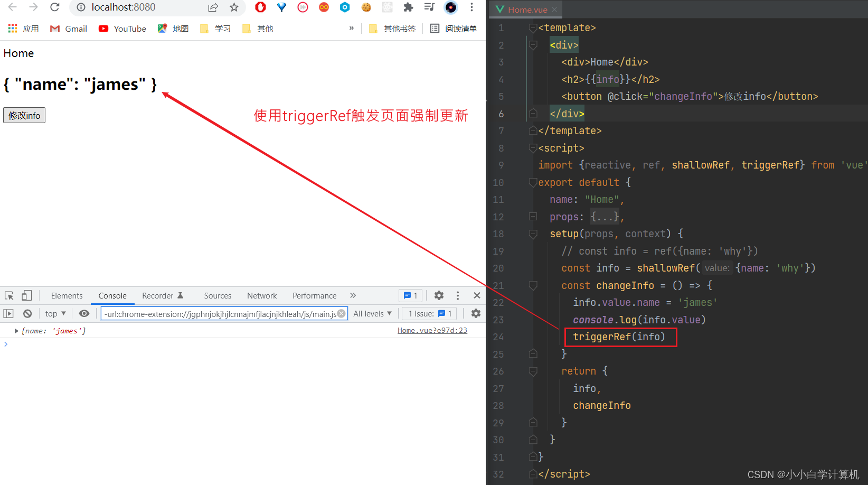Screen dimensions: 868x485
Task: Open the All levels dropdown
Action: pos(372,313)
